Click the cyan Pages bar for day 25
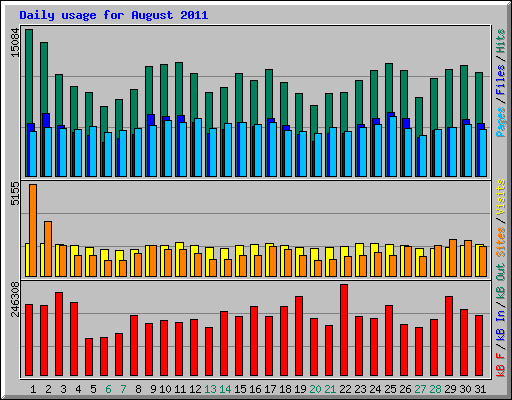 [x=393, y=146]
